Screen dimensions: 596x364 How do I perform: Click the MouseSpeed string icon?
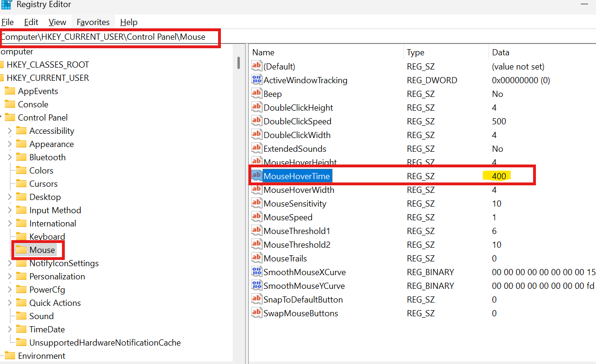click(257, 217)
